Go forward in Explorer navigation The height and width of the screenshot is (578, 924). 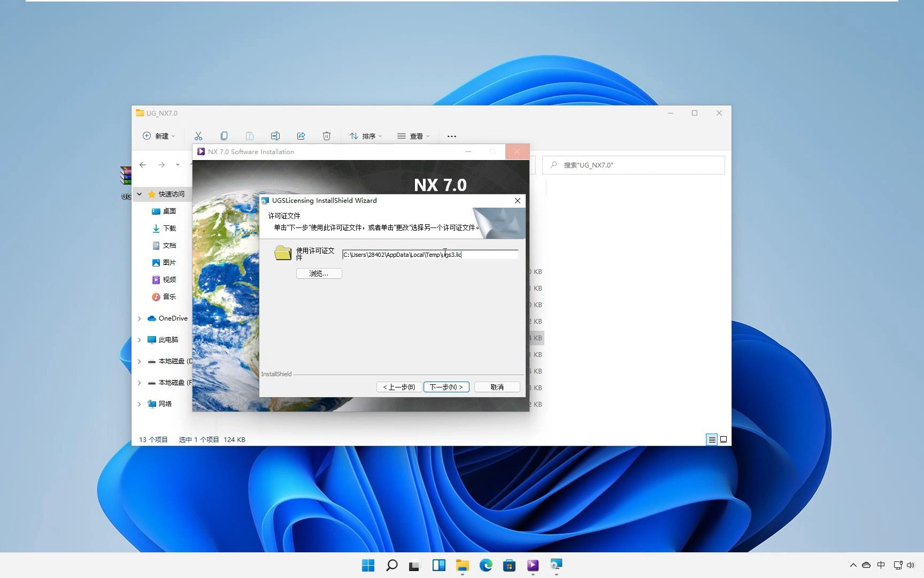[x=161, y=165]
